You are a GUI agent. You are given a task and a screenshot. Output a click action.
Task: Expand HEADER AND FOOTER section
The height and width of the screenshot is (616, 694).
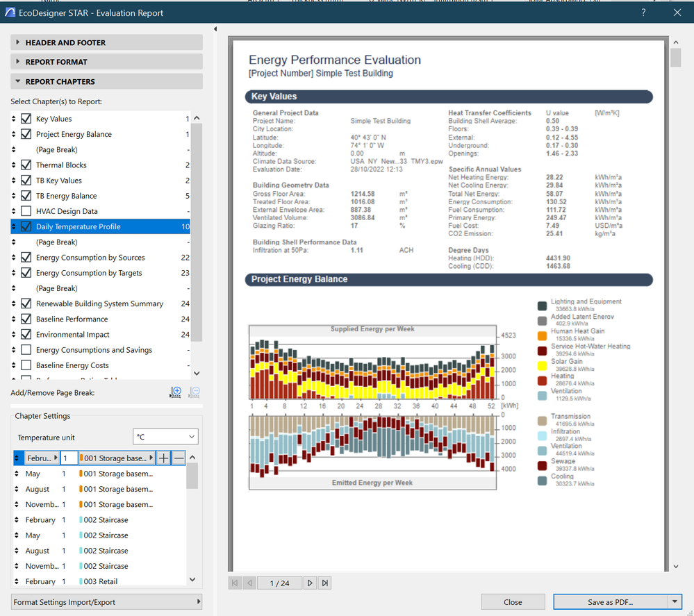pyautogui.click(x=107, y=42)
